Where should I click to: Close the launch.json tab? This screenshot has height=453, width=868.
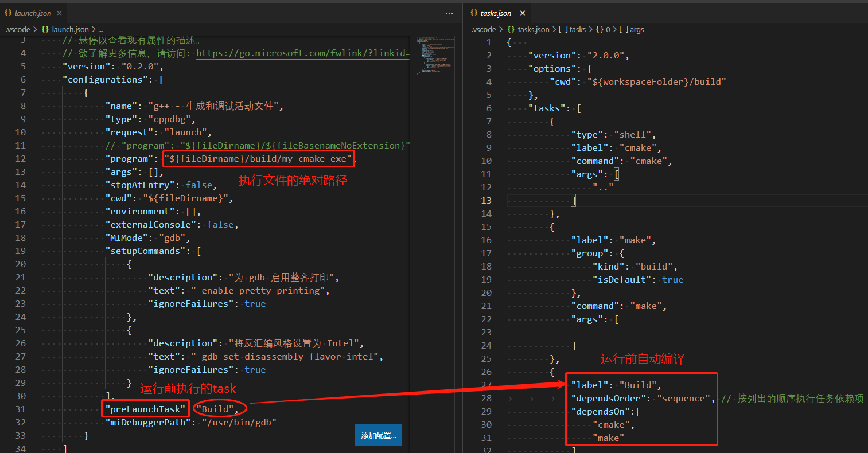60,13
